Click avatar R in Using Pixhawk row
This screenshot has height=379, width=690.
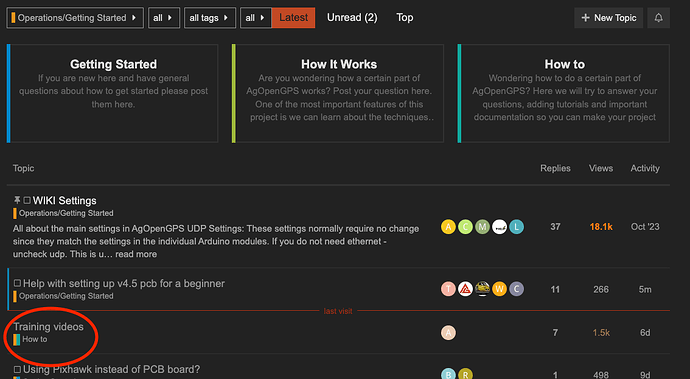pos(465,374)
